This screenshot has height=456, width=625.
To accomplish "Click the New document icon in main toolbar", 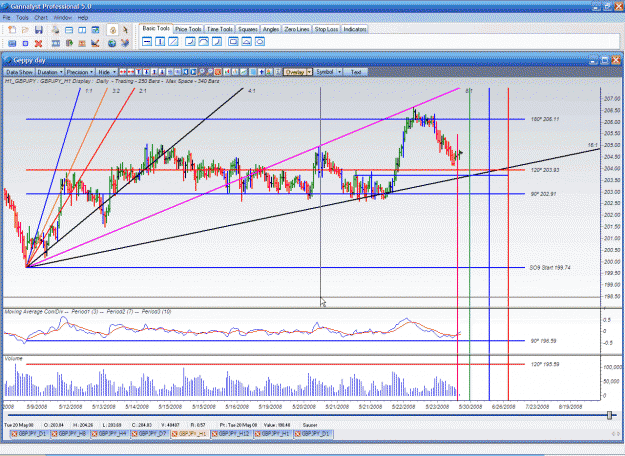I will (12, 30).
